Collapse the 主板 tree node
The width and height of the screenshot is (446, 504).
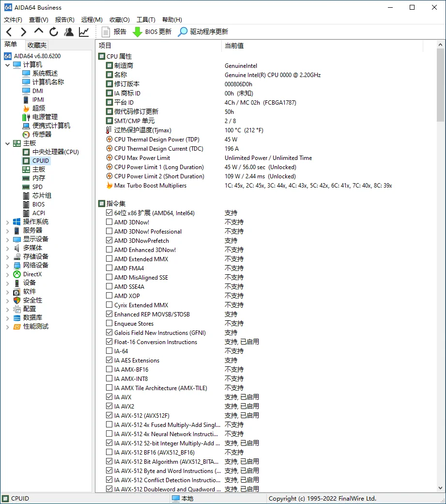point(7,143)
